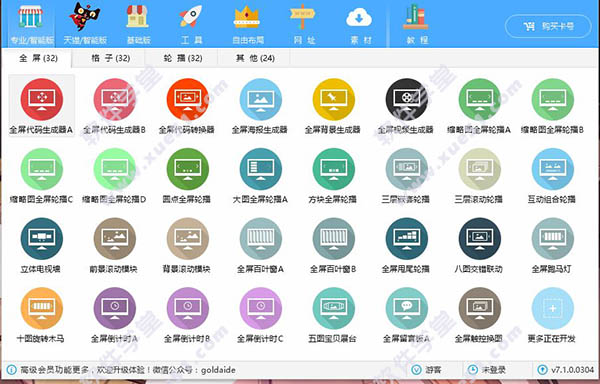Select 缩略图全屏轮播B
The width and height of the screenshot is (600, 384).
[x=552, y=106]
